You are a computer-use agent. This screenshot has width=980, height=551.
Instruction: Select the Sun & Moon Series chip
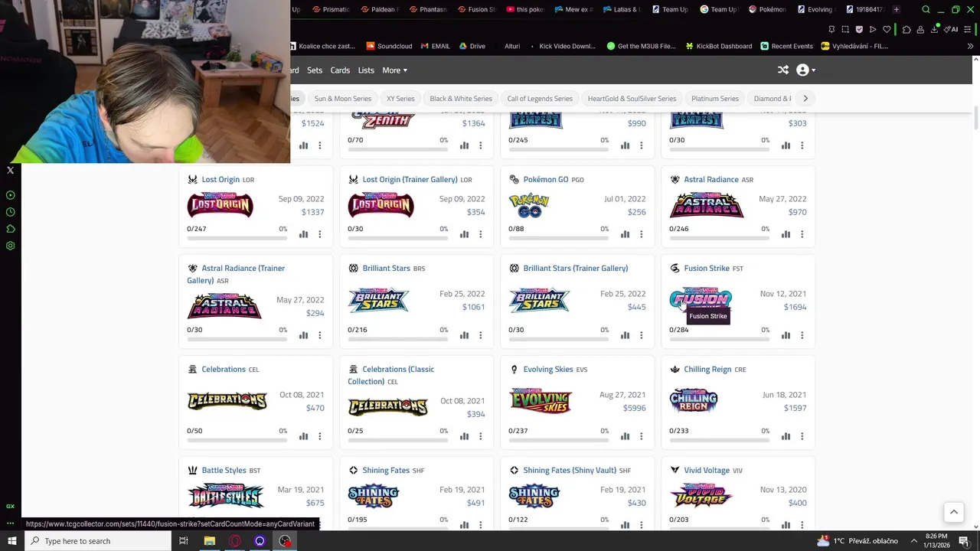click(x=342, y=98)
